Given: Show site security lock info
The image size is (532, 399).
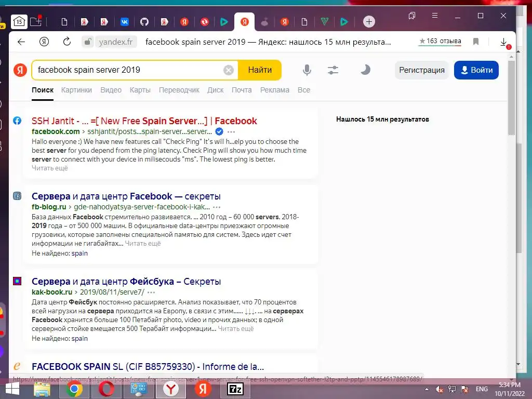Looking at the screenshot, I should [88, 42].
